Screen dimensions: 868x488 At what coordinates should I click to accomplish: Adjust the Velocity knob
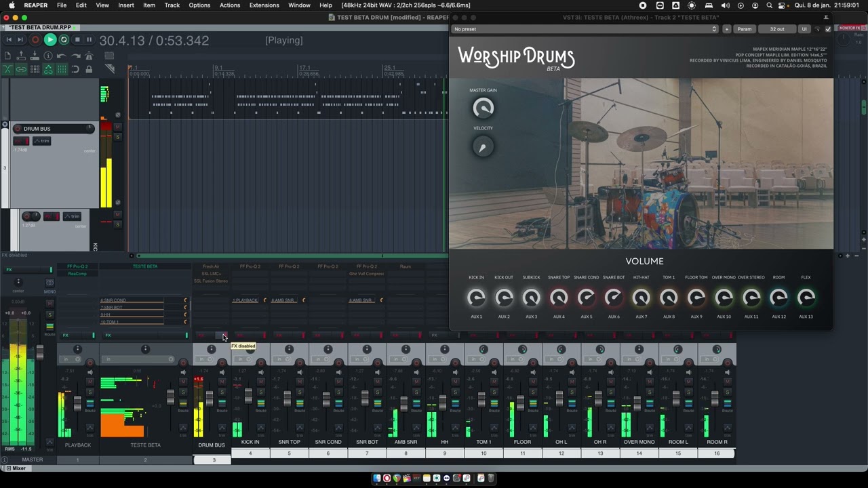[x=483, y=146]
